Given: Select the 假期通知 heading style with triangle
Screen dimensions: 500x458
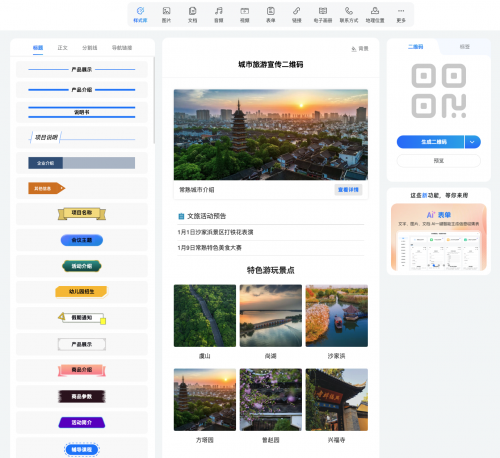Looking at the screenshot, I should pos(82,318).
